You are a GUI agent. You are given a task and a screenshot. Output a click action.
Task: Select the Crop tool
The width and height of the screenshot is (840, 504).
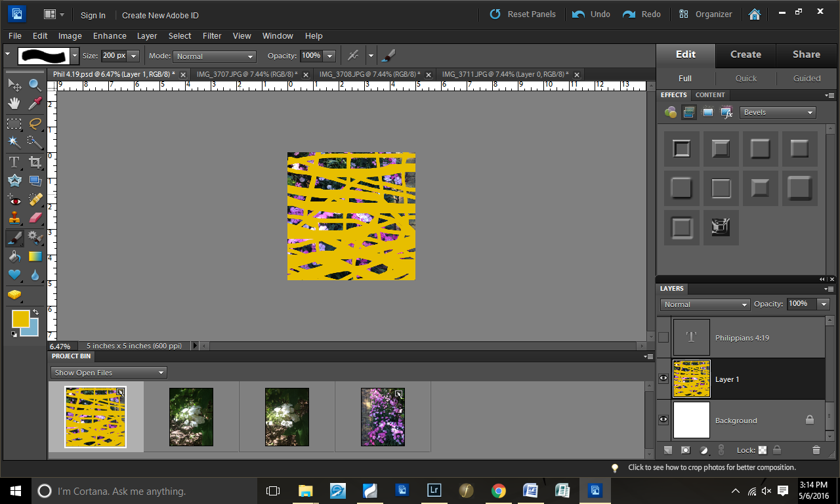35,161
